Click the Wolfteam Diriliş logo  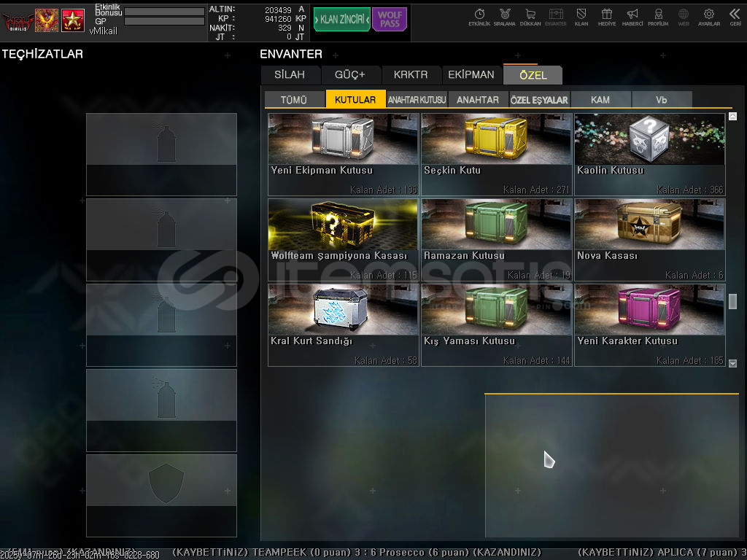point(18,21)
